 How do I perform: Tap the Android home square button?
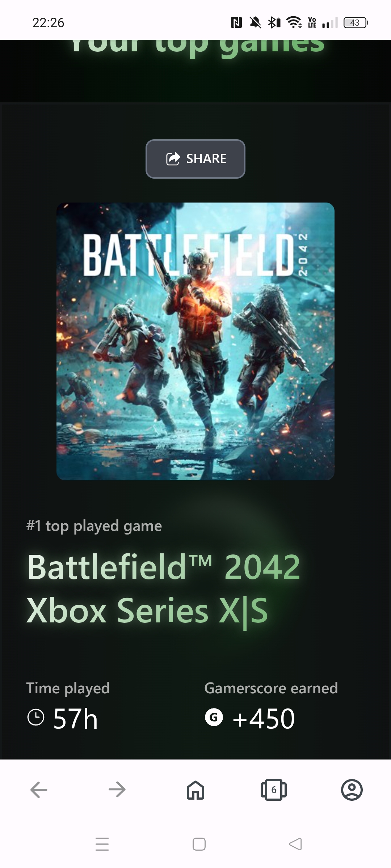[x=199, y=844]
